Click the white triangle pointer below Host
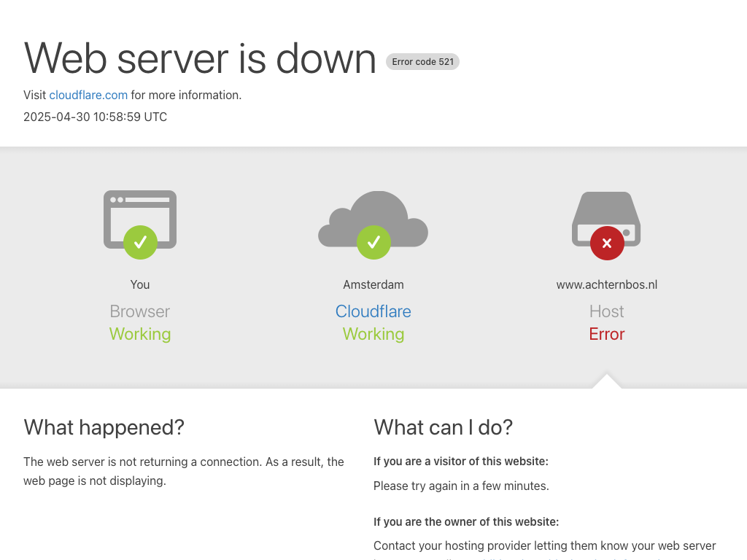 pos(606,382)
